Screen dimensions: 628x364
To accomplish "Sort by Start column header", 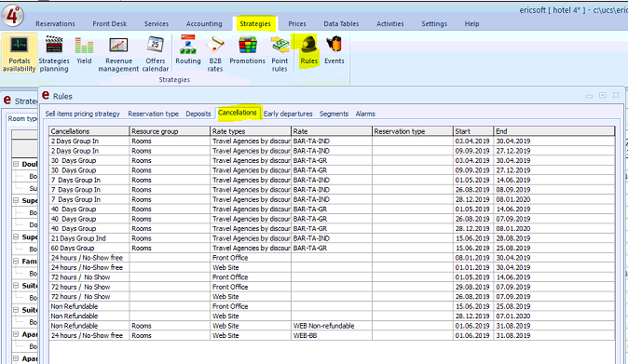I will [473, 131].
